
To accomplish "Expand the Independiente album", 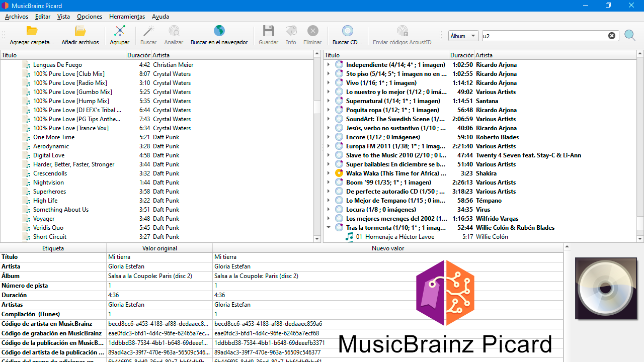I will (329, 65).
